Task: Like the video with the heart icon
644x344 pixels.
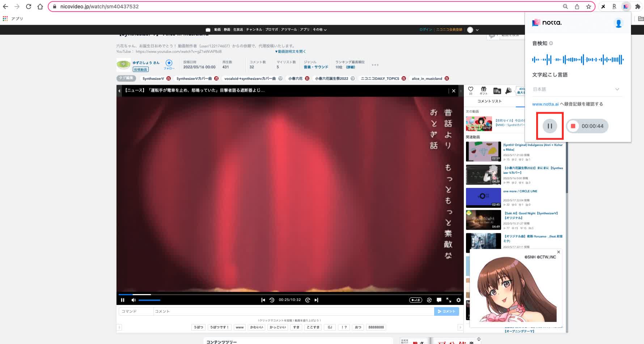Action: point(471,90)
